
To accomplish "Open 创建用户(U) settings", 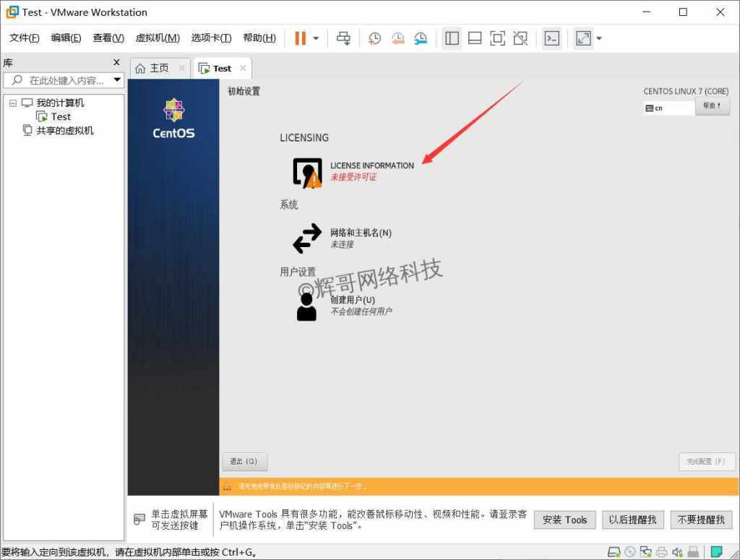I will [x=344, y=306].
